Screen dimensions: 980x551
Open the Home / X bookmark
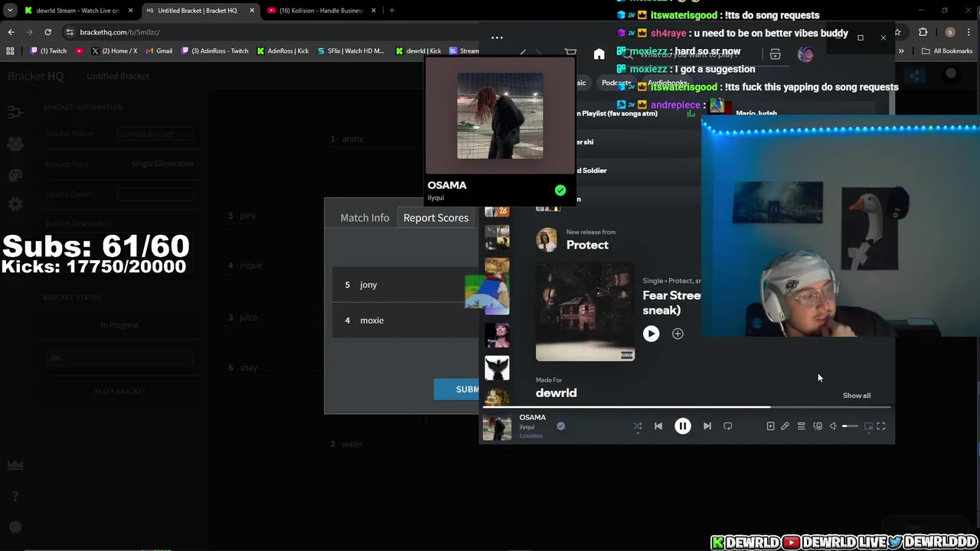114,51
